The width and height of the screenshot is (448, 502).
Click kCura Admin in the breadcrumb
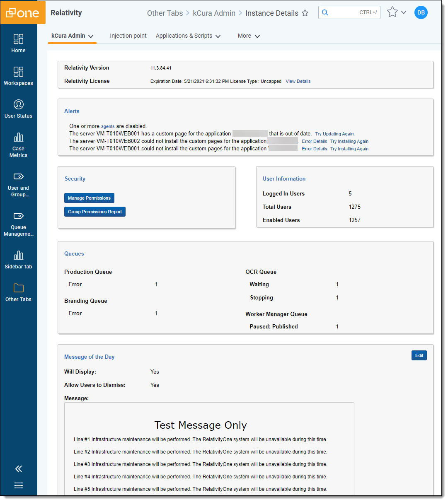[214, 13]
